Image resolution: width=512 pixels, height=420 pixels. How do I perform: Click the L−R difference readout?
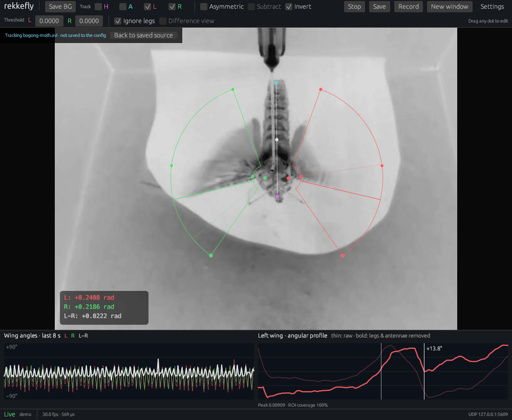coord(92,316)
